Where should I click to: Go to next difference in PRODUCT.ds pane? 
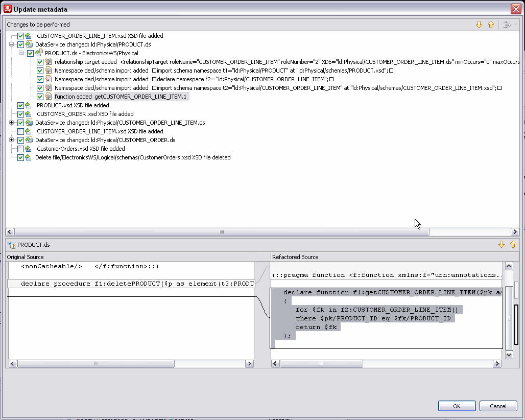[x=501, y=245]
